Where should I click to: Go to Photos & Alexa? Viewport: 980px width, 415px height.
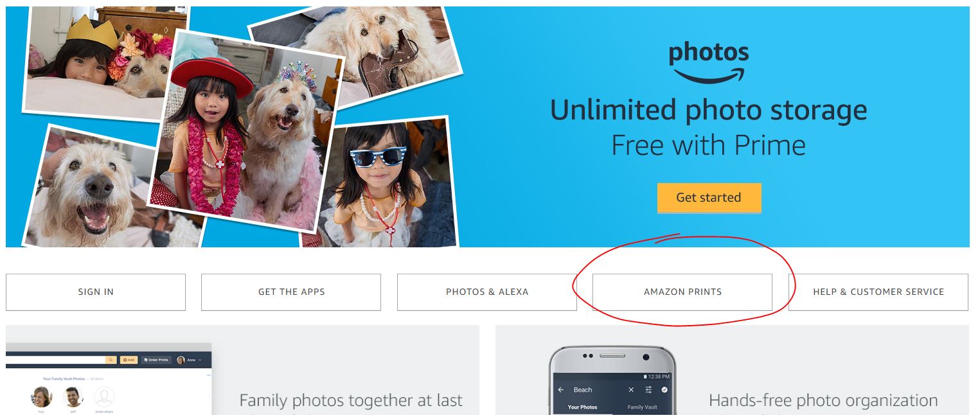487,292
